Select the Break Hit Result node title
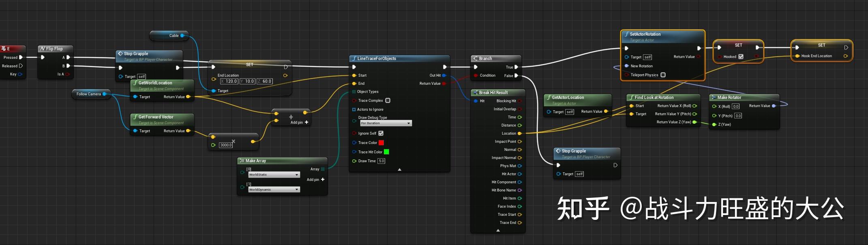Viewport: 868px width, 245px height. click(x=493, y=93)
